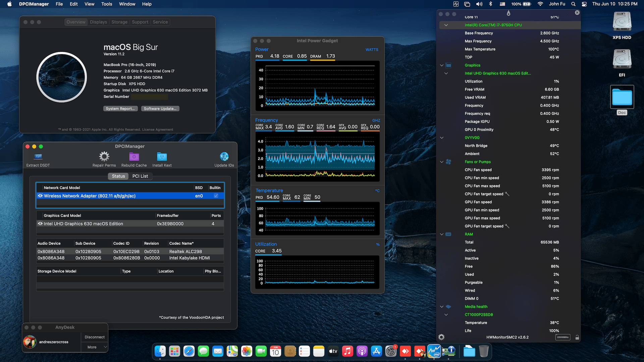The image size is (644, 362).
Task: Open System Preferences in the Dock
Action: click(x=391, y=351)
